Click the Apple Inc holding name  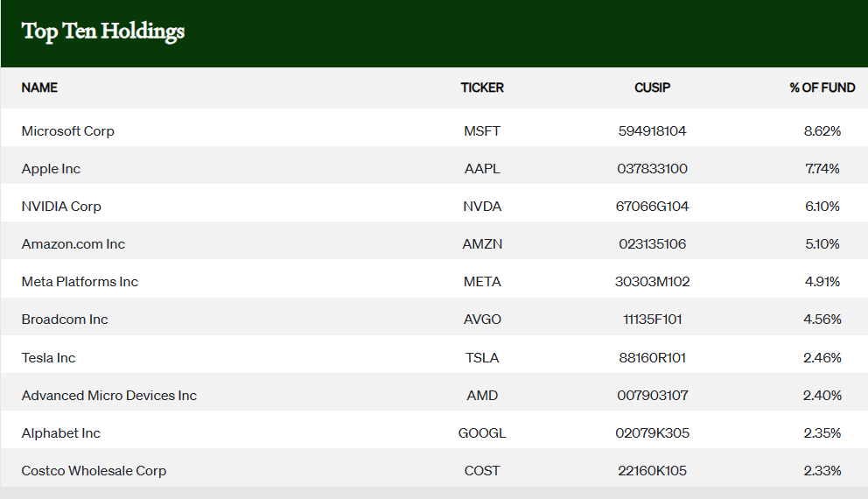click(x=51, y=169)
